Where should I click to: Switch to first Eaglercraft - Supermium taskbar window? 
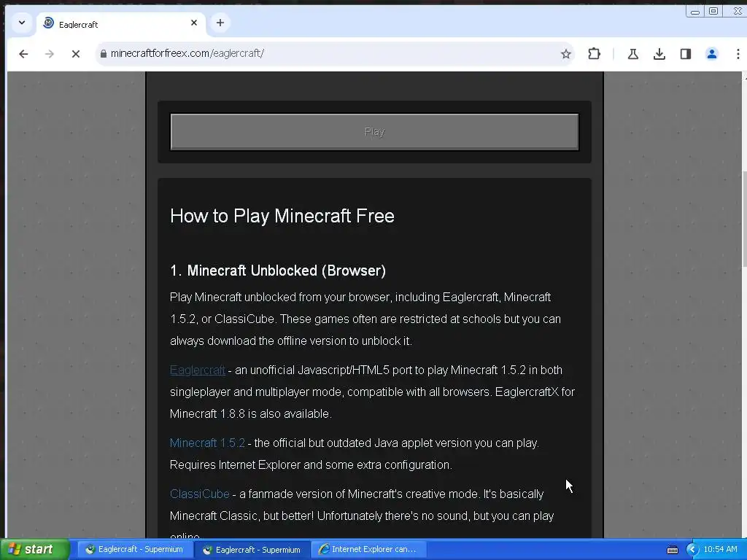[x=134, y=549]
